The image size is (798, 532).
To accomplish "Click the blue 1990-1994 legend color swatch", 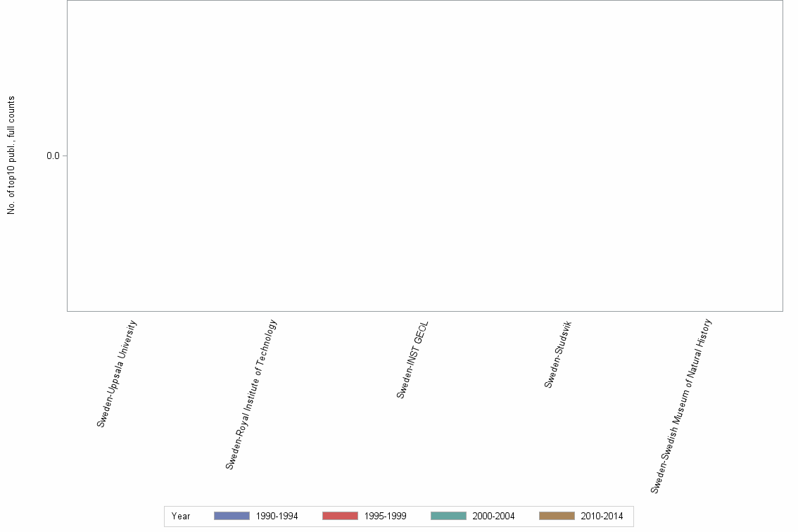I will coord(230,516).
